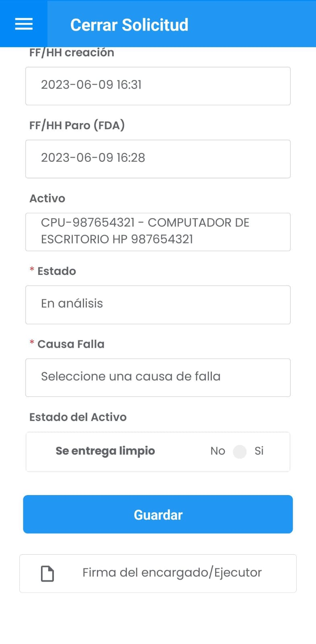Viewport: 316px width, 644px height.
Task: Tap the document icon beside Firma del encargado
Action: click(x=47, y=574)
